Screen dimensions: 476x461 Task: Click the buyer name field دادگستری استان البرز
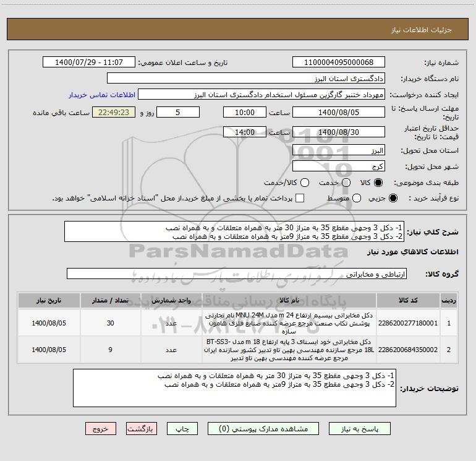click(246, 78)
